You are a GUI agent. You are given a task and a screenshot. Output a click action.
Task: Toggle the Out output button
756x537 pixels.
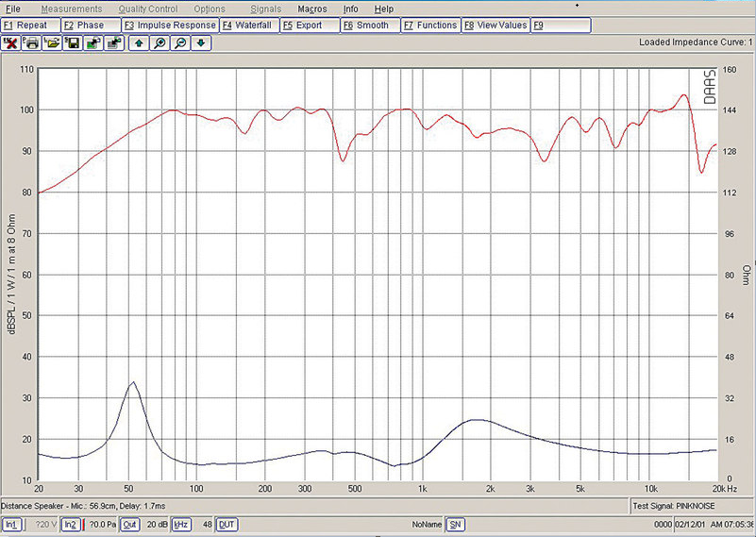130,524
